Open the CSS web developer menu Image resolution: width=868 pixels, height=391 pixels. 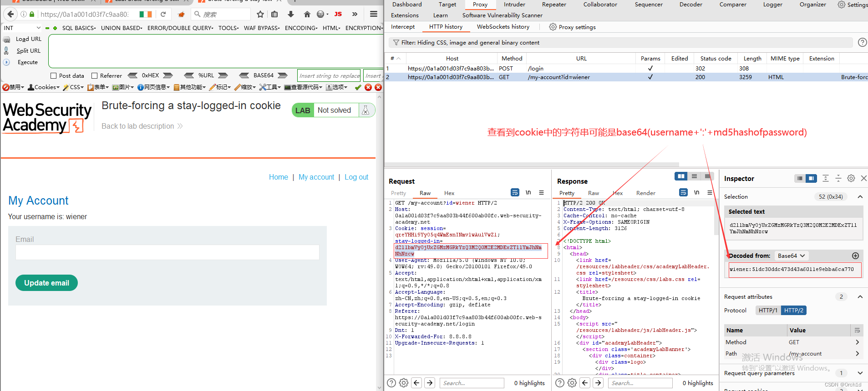(73, 87)
